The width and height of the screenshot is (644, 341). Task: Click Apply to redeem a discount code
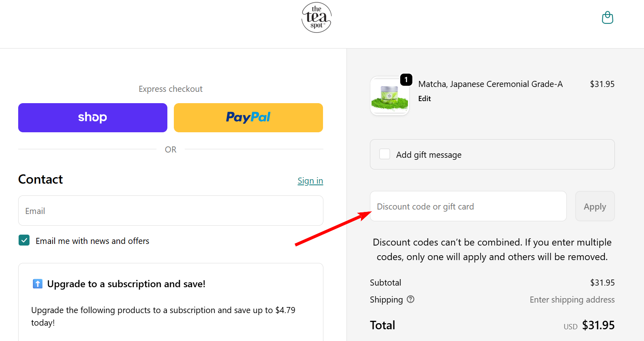coord(595,206)
